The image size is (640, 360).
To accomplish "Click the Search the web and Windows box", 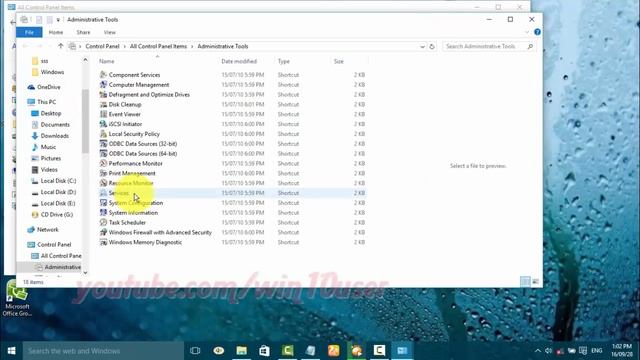I will pyautogui.click(x=103, y=351).
